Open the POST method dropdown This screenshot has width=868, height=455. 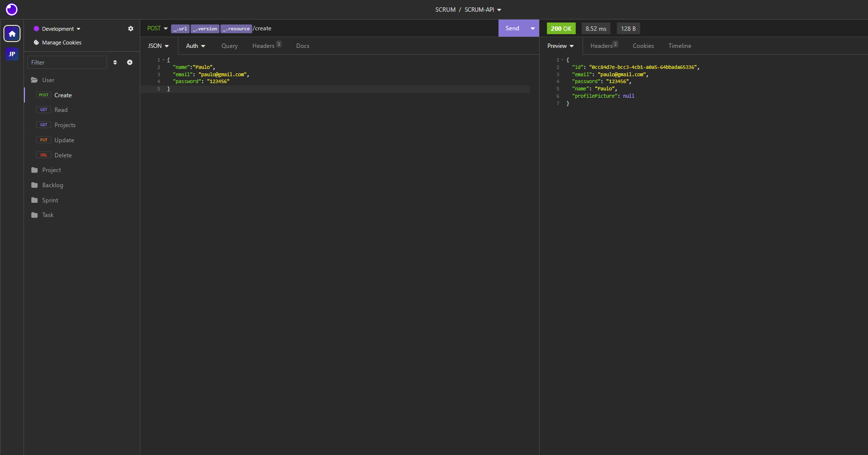(157, 28)
